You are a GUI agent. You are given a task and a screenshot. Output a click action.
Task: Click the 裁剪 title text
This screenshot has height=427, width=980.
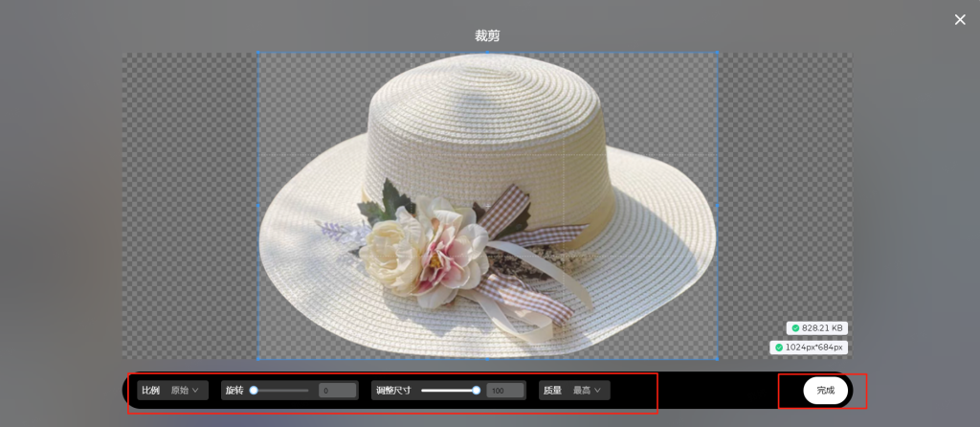coord(487,35)
